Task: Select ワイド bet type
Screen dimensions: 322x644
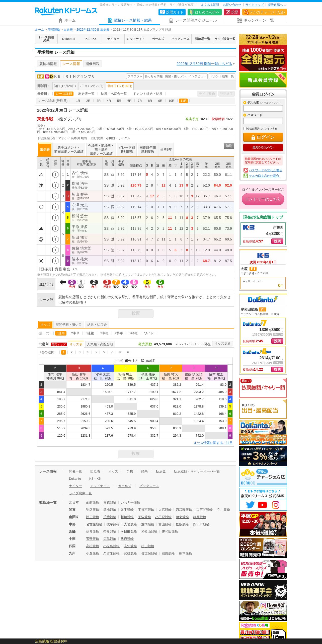Action: click(x=149, y=333)
